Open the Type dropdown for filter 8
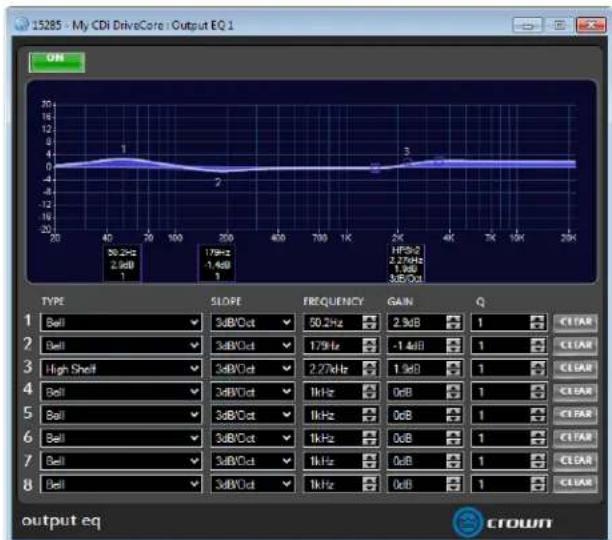 click(121, 484)
